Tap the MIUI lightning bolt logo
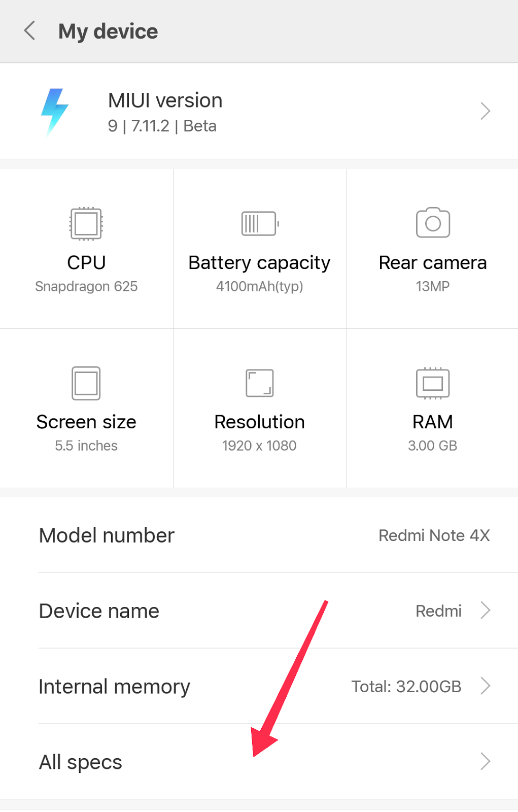 point(54,112)
